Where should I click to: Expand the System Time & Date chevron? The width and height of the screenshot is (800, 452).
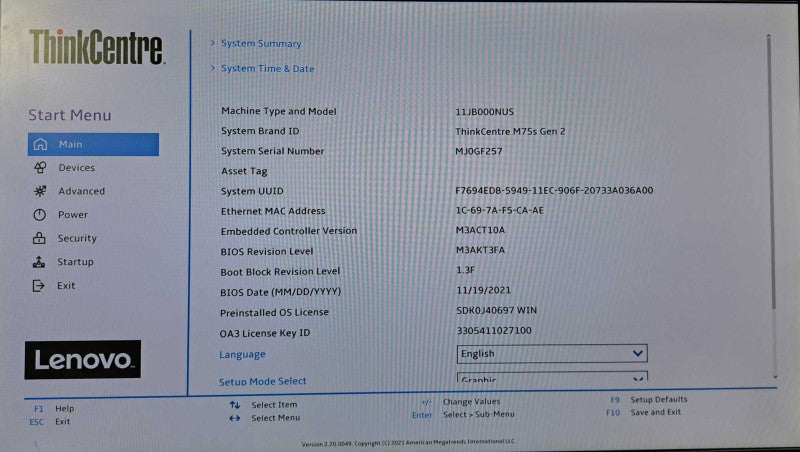pyautogui.click(x=213, y=68)
